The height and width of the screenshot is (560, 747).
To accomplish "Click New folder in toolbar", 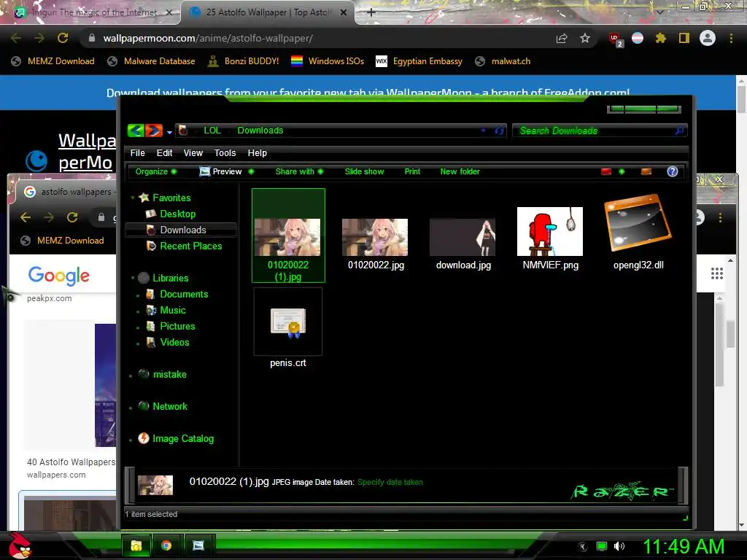I will tap(460, 171).
